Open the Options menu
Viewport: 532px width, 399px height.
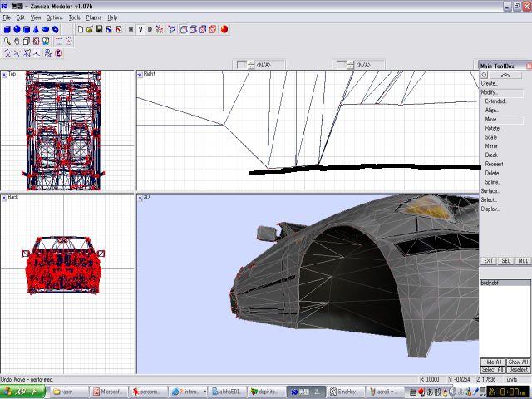pos(54,17)
